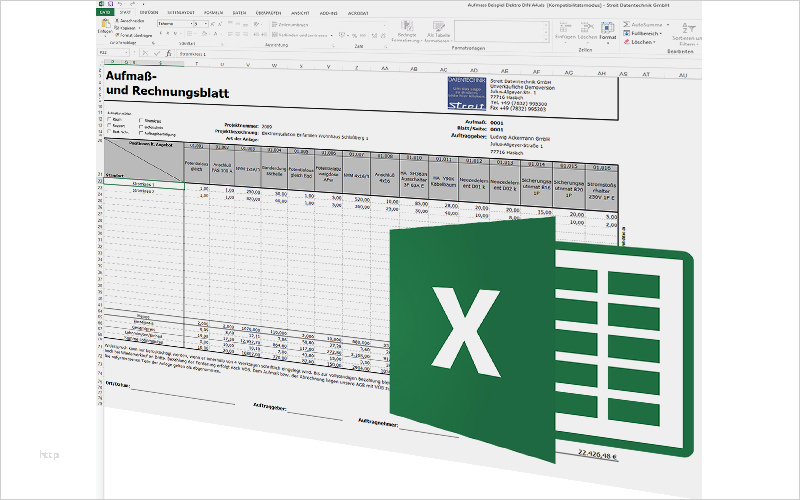
Task: Click the Bedingte Formatierung icon
Action: 406,26
